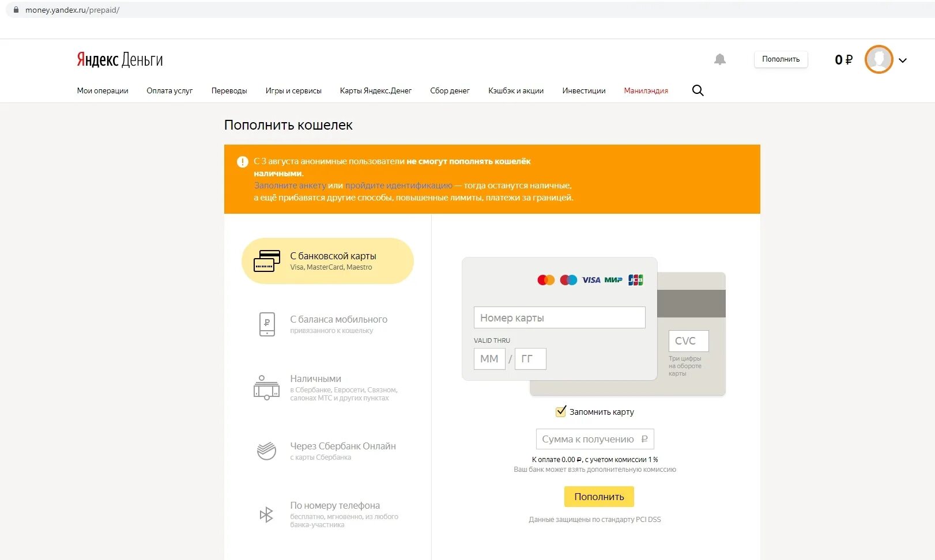This screenshot has height=560, width=935.
Task: Click the user avatar icon
Action: [879, 59]
